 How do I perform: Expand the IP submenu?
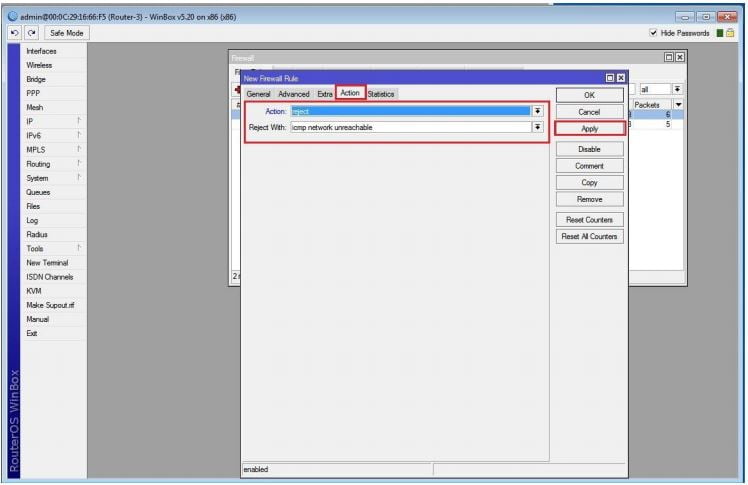(x=78, y=121)
